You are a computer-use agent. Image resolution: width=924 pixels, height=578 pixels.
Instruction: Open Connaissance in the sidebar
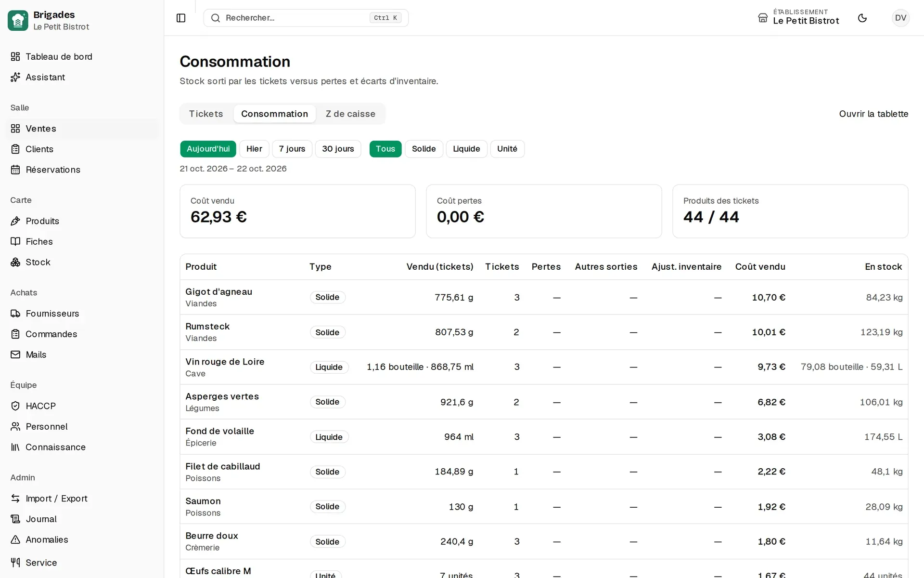[82, 447]
